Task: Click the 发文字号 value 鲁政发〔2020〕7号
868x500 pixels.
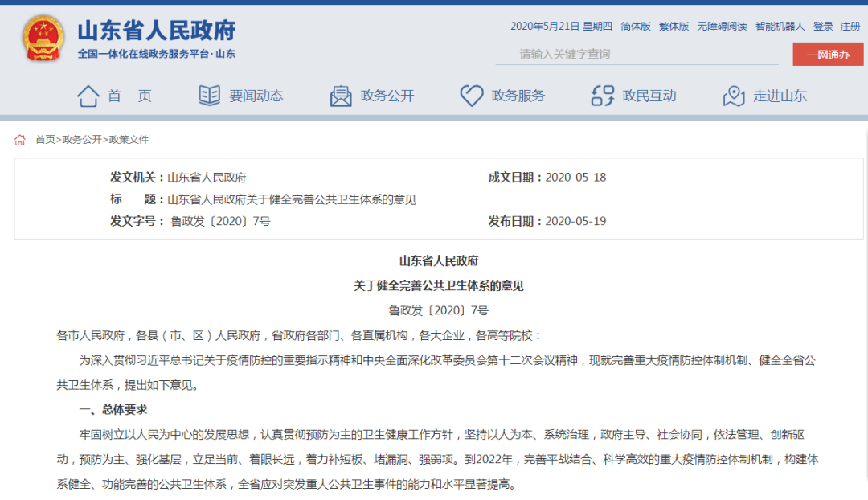Action: click(x=220, y=222)
